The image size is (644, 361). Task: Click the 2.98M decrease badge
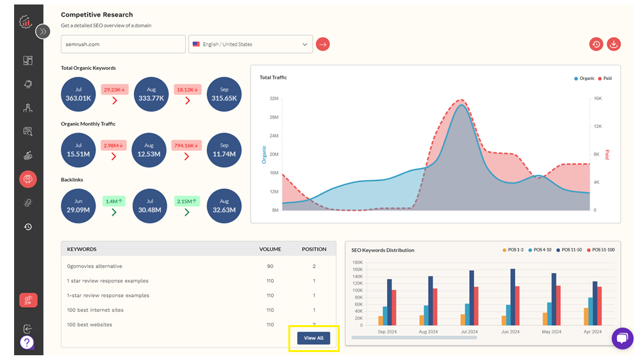114,145
